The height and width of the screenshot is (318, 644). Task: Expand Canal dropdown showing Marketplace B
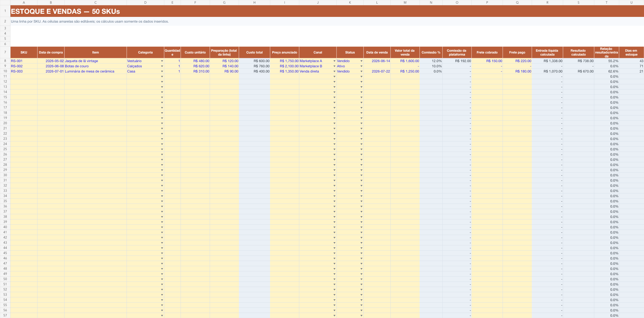pos(334,66)
